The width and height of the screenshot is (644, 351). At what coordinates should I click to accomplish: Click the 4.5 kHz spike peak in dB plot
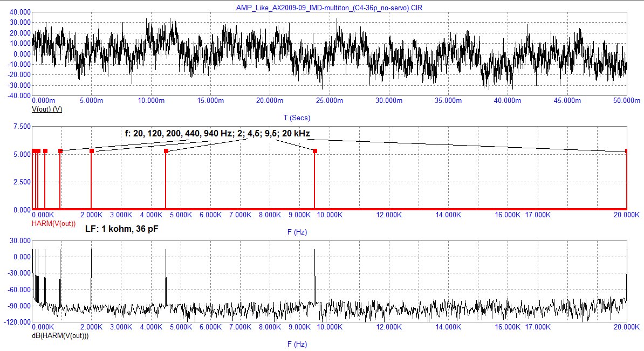(166, 250)
